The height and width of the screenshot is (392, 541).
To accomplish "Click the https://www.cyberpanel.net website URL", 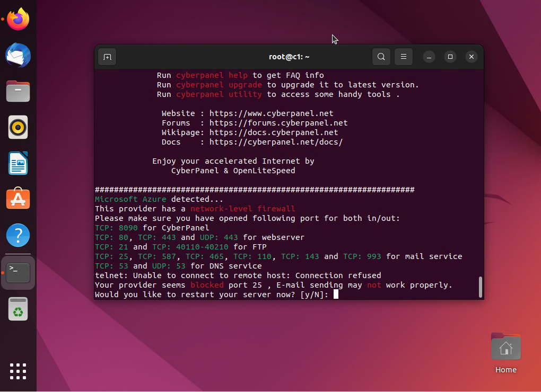I will pos(271,113).
